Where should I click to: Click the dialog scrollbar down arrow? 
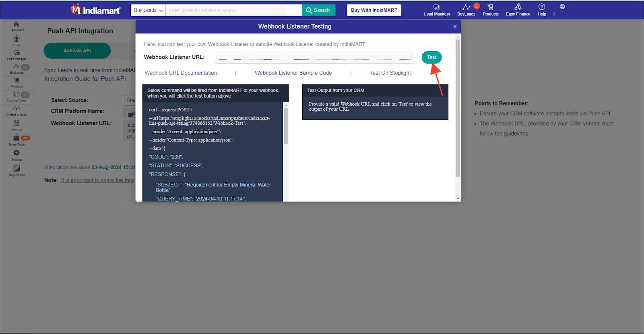coord(458,198)
